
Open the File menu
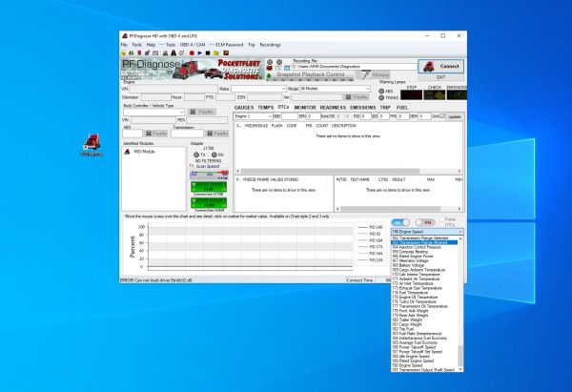click(124, 45)
